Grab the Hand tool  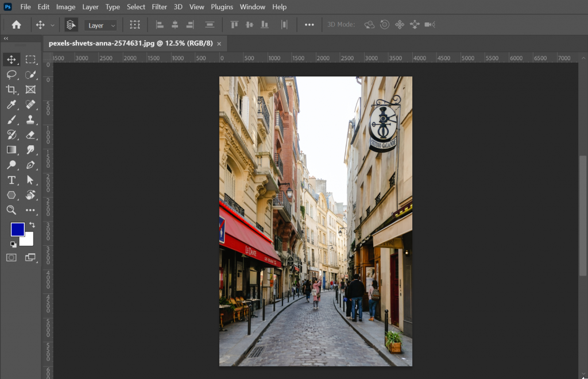coord(32,195)
